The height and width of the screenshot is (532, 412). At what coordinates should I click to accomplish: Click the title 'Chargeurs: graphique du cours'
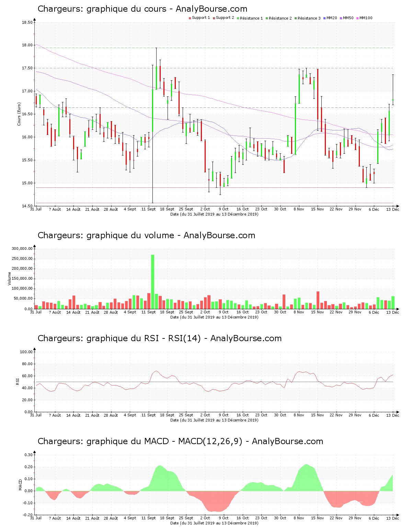click(103, 9)
